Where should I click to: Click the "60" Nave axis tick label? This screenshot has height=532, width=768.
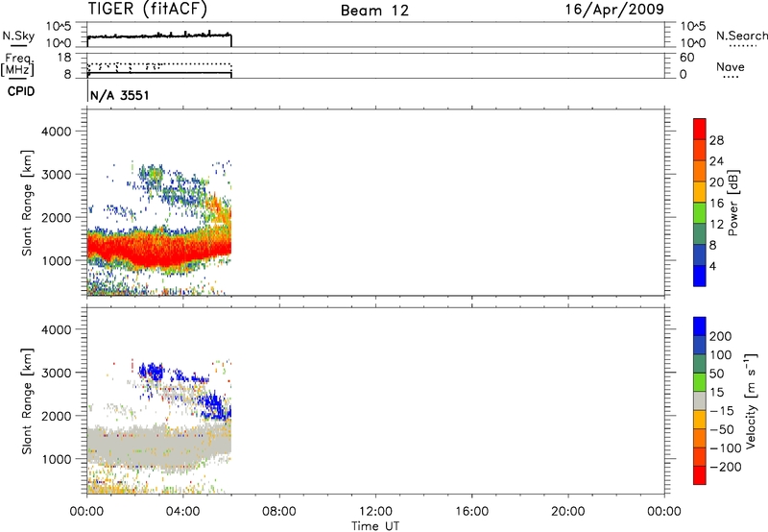click(686, 58)
